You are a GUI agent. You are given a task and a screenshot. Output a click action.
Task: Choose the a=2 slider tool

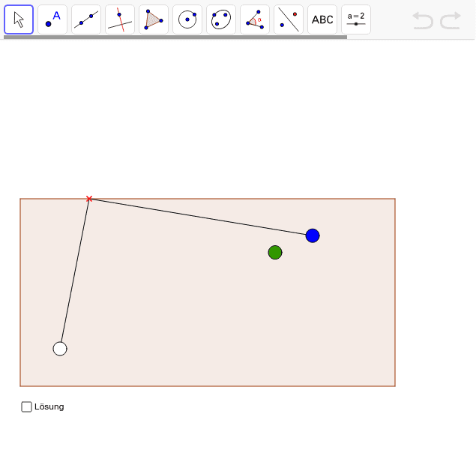pos(356,19)
